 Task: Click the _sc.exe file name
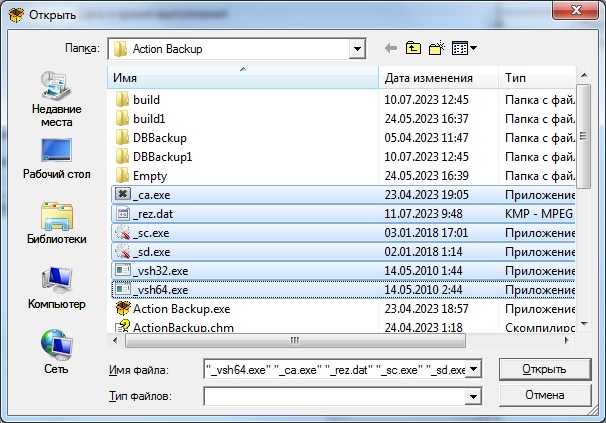[x=151, y=233]
